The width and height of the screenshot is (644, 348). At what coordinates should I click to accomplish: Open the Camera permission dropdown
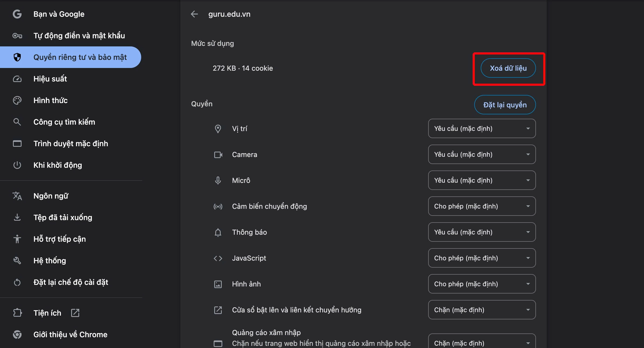[x=482, y=154]
